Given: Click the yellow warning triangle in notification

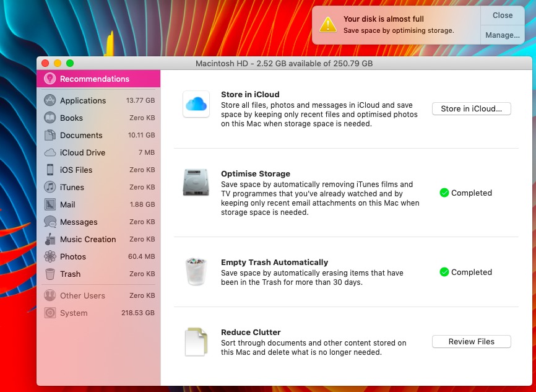Looking at the screenshot, I should click(328, 25).
